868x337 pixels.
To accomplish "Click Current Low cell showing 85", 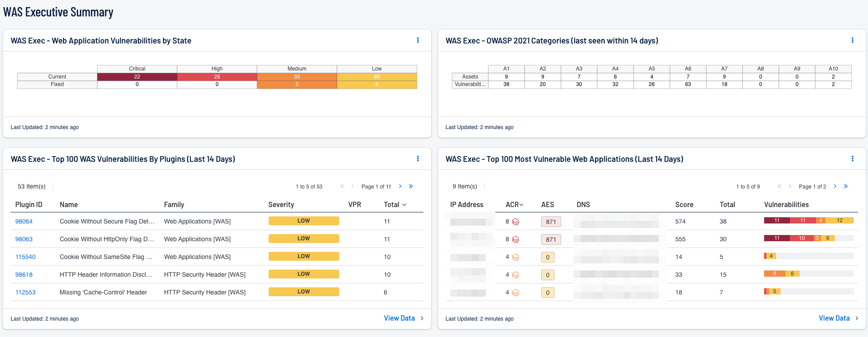I will tap(377, 77).
